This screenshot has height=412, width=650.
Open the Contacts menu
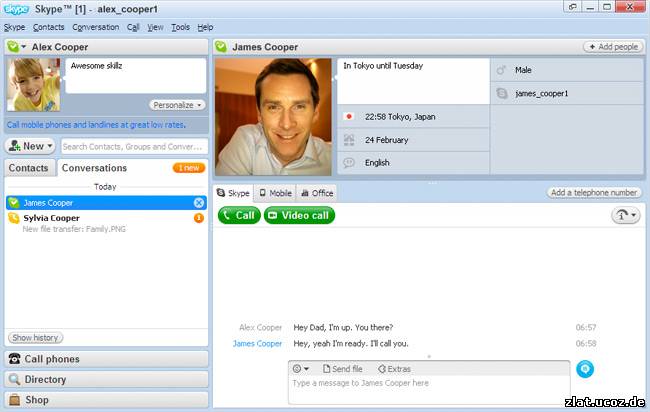pos(49,27)
